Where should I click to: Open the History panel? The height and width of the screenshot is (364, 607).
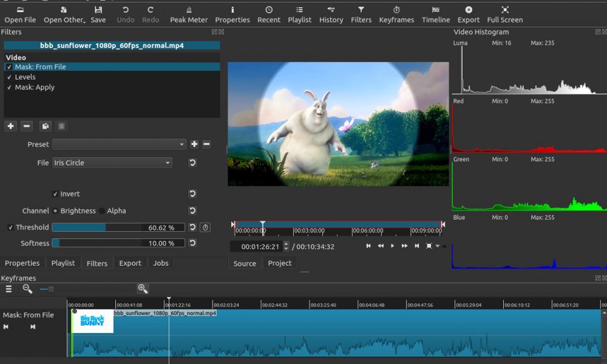331,15
